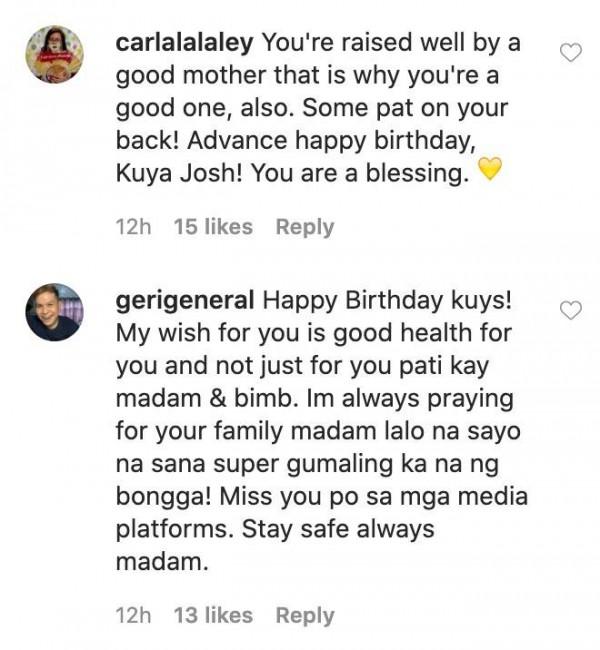Reply to gerigeneral's comment

(305, 616)
